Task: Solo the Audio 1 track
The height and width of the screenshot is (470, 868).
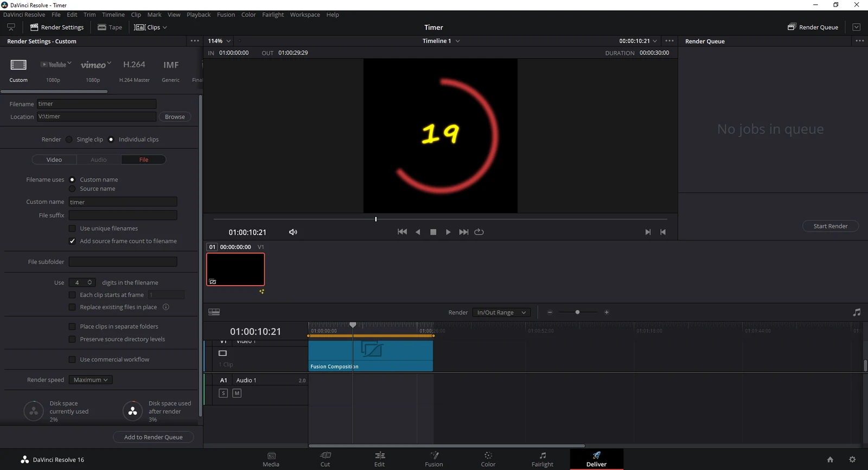Action: pos(223,393)
